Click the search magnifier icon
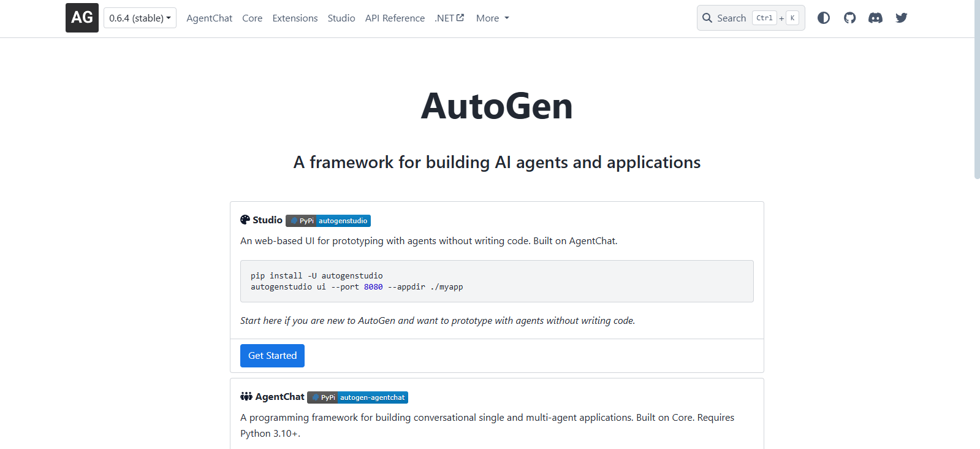This screenshot has height=449, width=980. pyautogui.click(x=707, y=18)
